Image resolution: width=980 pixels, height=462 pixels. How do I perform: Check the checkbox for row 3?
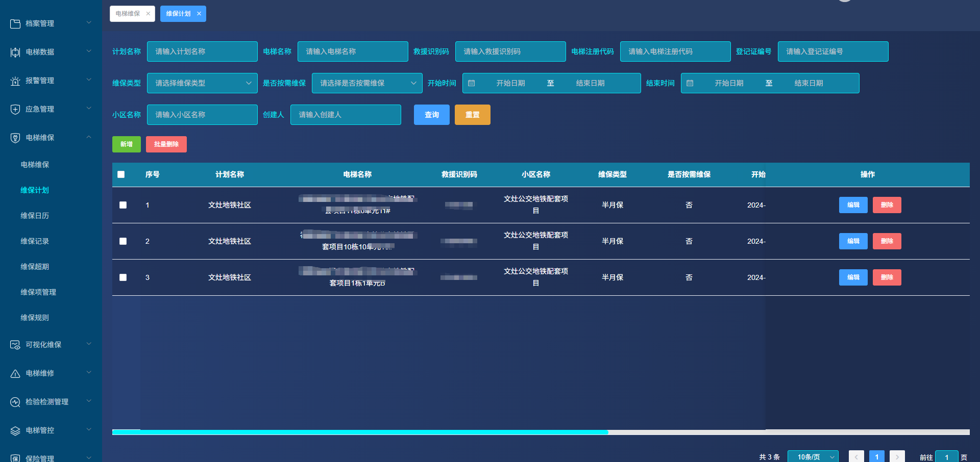pyautogui.click(x=123, y=277)
